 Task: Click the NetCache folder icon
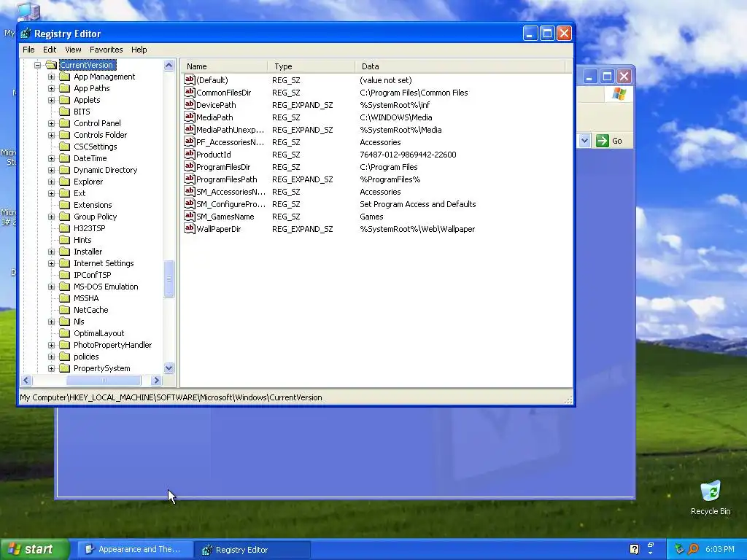[x=64, y=309]
